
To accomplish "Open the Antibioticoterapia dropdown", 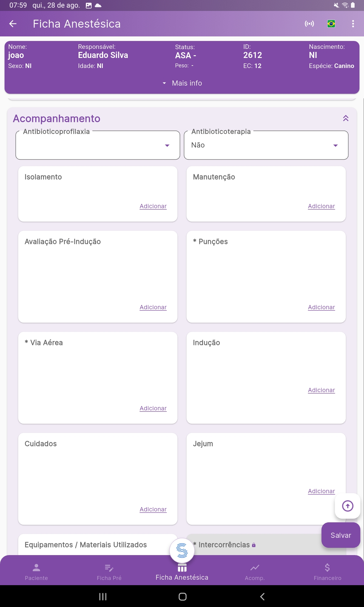I will tap(266, 145).
